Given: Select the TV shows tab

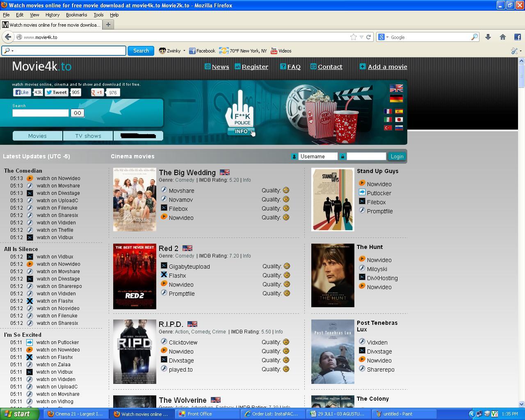Looking at the screenshot, I should point(88,136).
